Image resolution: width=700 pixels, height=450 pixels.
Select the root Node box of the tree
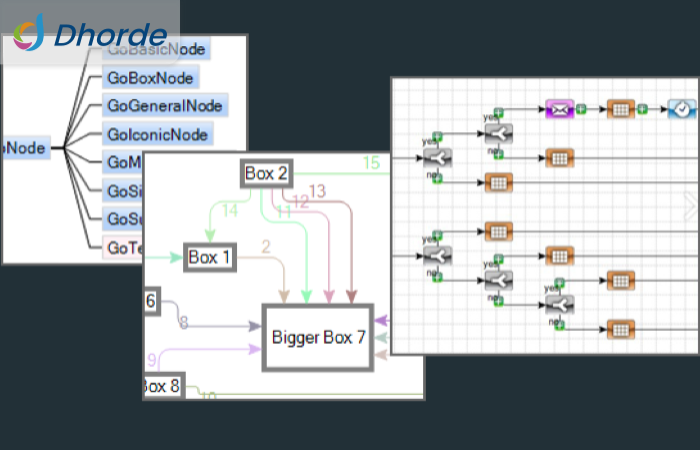click(25, 148)
